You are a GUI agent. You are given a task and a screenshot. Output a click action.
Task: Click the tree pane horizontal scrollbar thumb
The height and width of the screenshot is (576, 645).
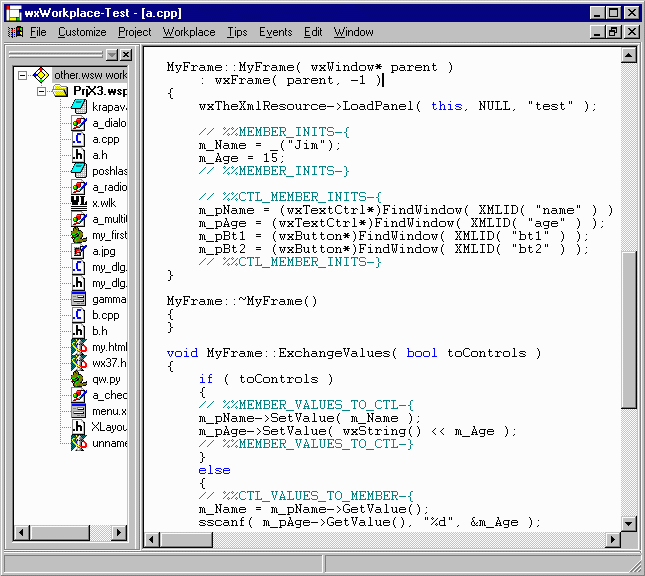point(60,533)
